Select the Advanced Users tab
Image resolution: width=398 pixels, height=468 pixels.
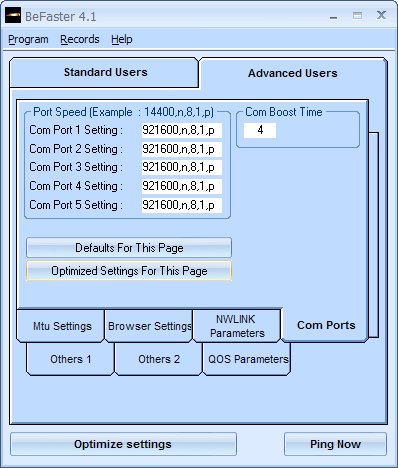(x=293, y=73)
